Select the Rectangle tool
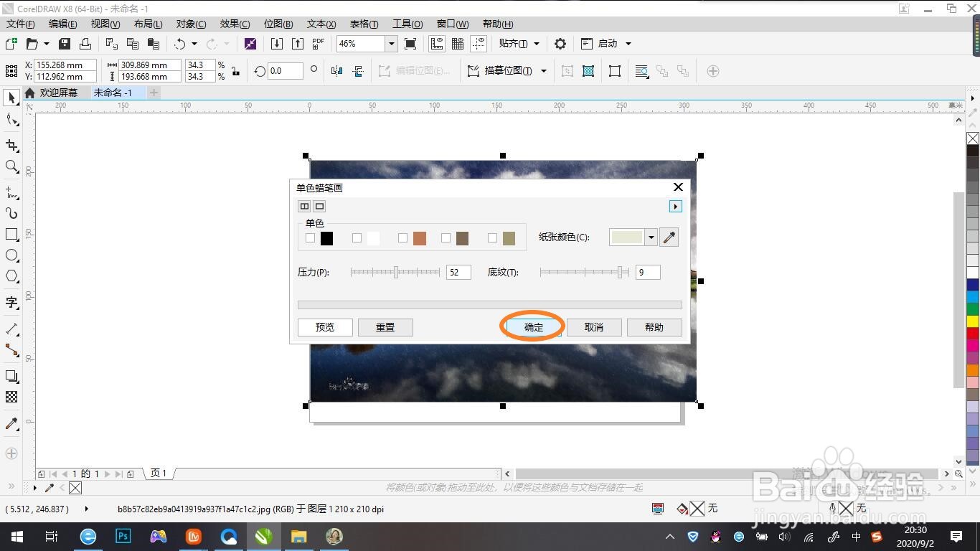The width and height of the screenshot is (980, 551). (11, 235)
